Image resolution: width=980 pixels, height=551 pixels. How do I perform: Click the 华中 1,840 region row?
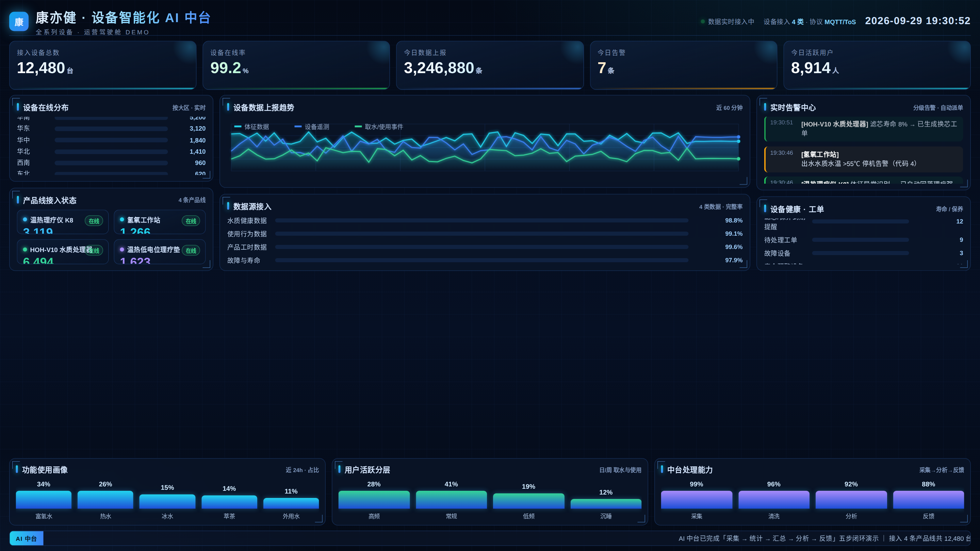(111, 140)
